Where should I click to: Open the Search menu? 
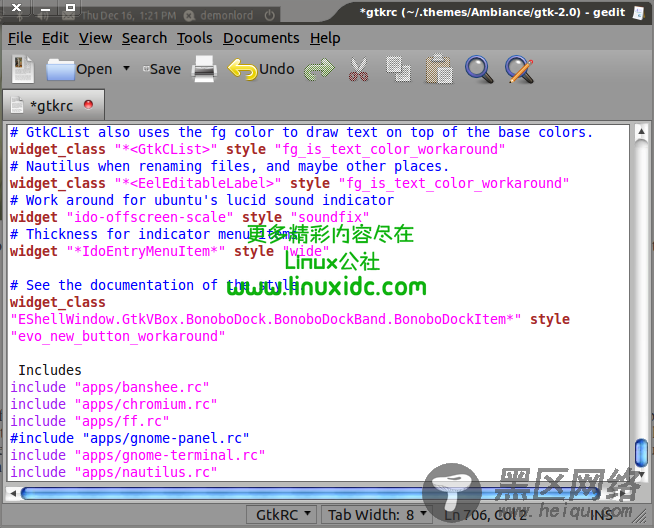point(144,38)
